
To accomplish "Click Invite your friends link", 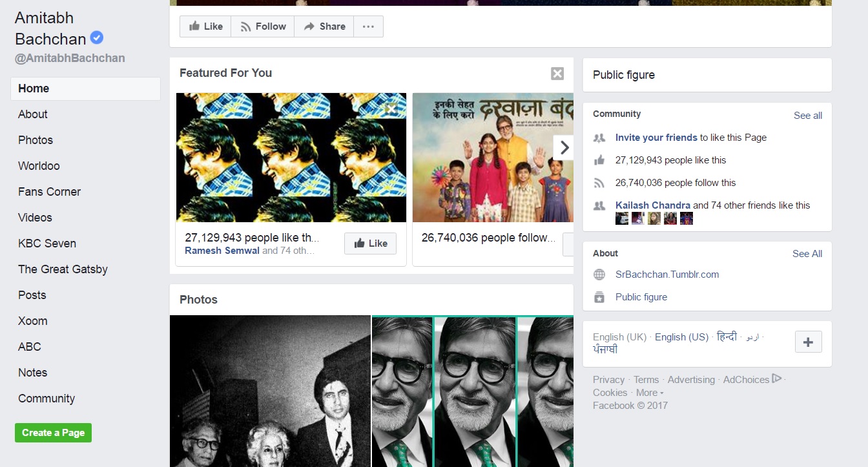I will (656, 138).
